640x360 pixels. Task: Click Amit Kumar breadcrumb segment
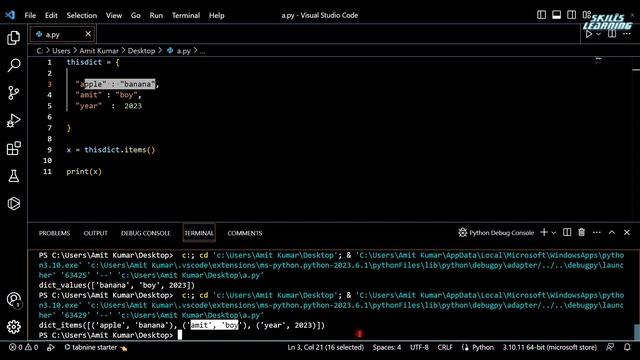click(99, 51)
